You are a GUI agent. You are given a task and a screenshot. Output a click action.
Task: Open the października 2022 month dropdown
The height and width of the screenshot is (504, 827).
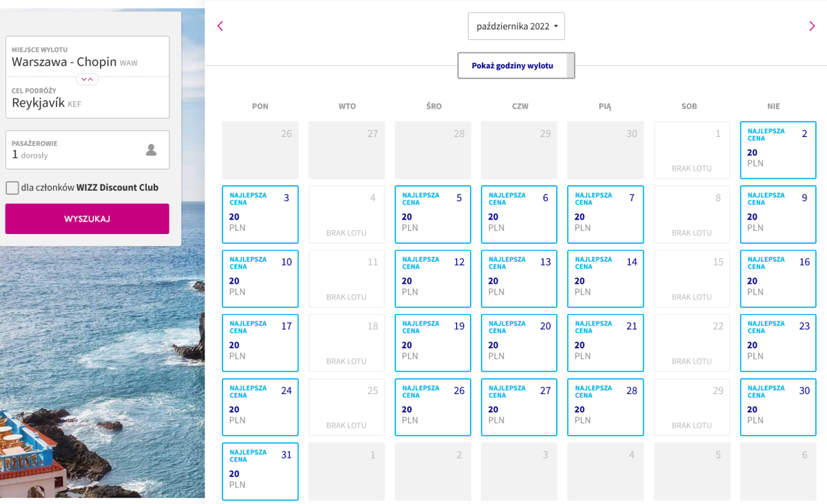516,26
